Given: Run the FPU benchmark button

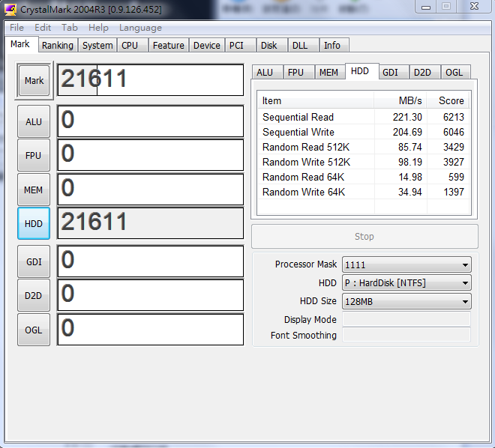Looking at the screenshot, I should coord(34,155).
